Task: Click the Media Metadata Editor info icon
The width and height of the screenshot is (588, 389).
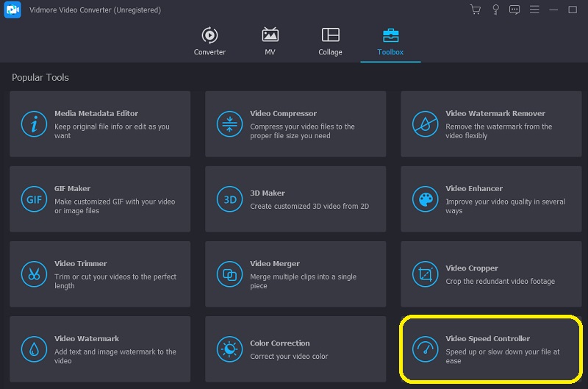Action: click(34, 124)
